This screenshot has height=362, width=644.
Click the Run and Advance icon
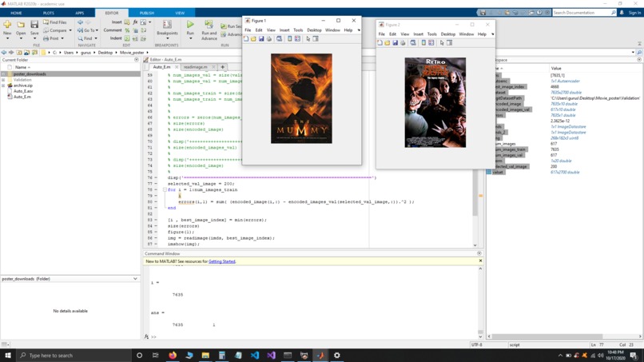[209, 25]
